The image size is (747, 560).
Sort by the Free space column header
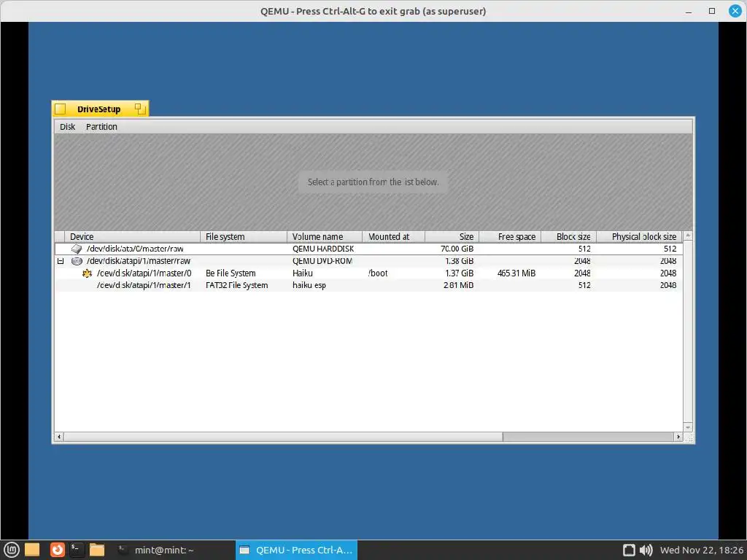tap(510, 237)
